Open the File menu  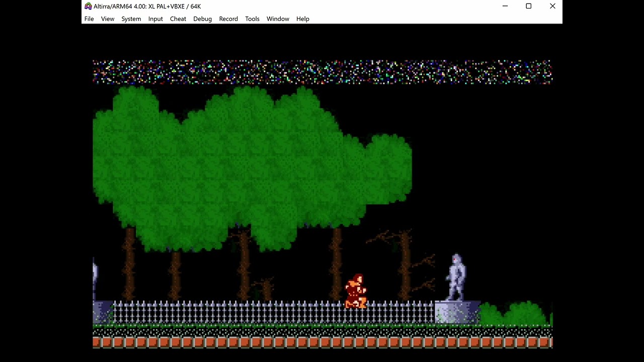tap(89, 19)
